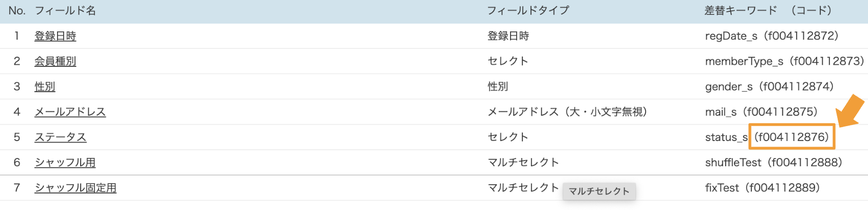The height and width of the screenshot is (210, 868).
Task: Open the メールアドレス field link
Action: [70, 112]
